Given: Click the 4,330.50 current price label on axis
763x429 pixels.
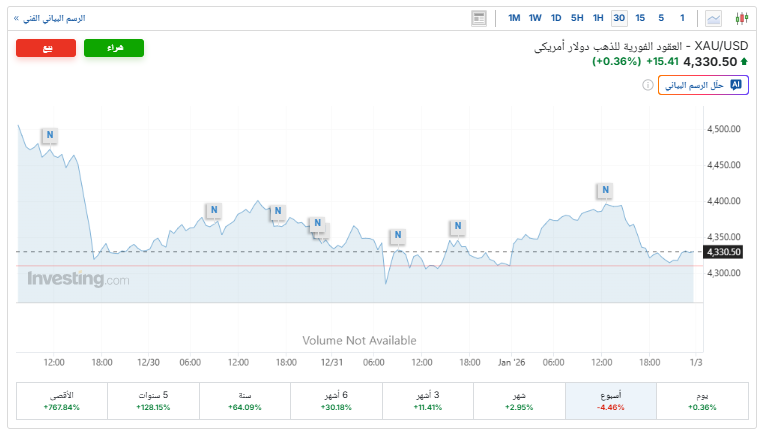Looking at the screenshot, I should tap(723, 252).
